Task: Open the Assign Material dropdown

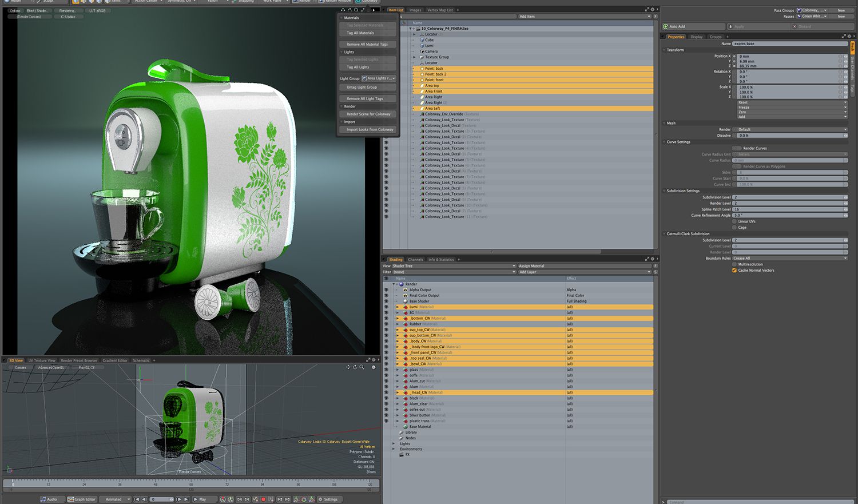Action: click(585, 266)
